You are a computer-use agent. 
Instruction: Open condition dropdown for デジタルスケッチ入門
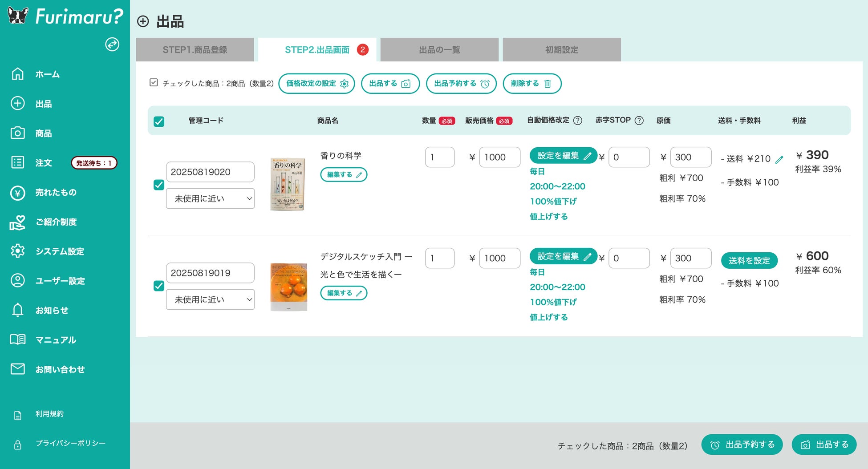click(210, 299)
